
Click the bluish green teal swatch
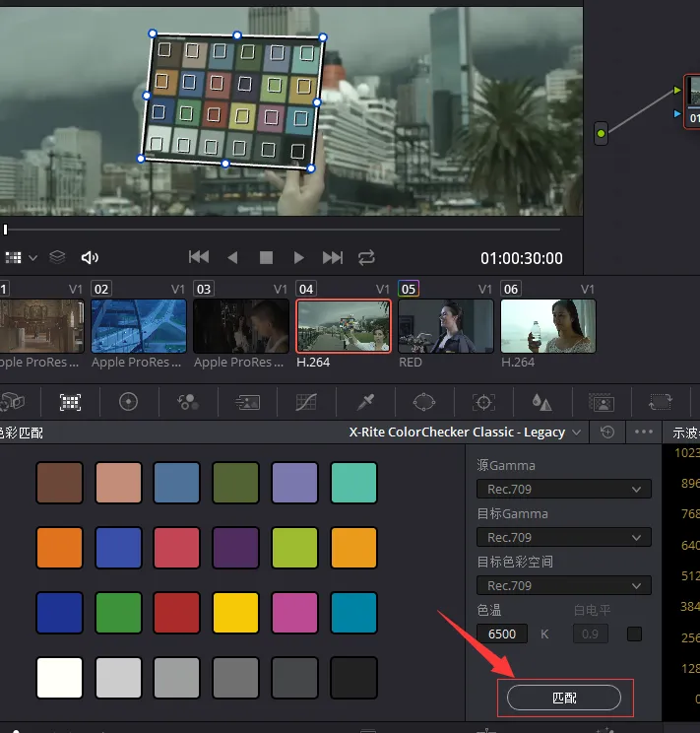[x=353, y=483]
